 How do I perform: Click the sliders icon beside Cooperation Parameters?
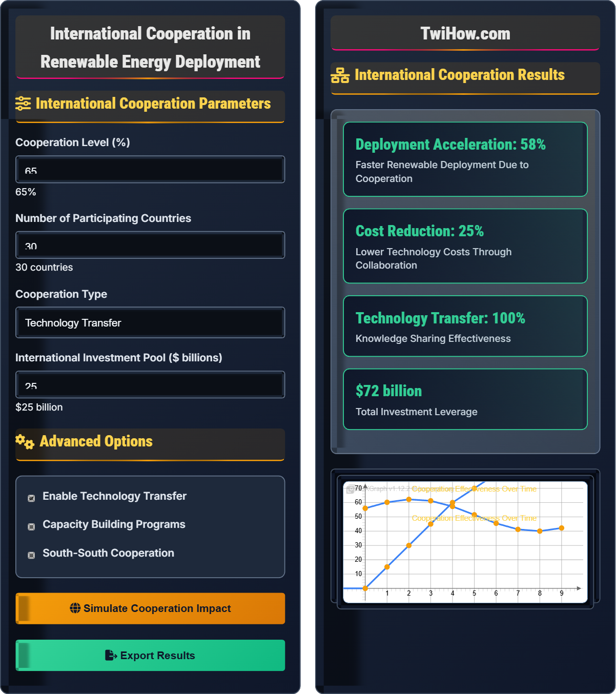pos(23,104)
